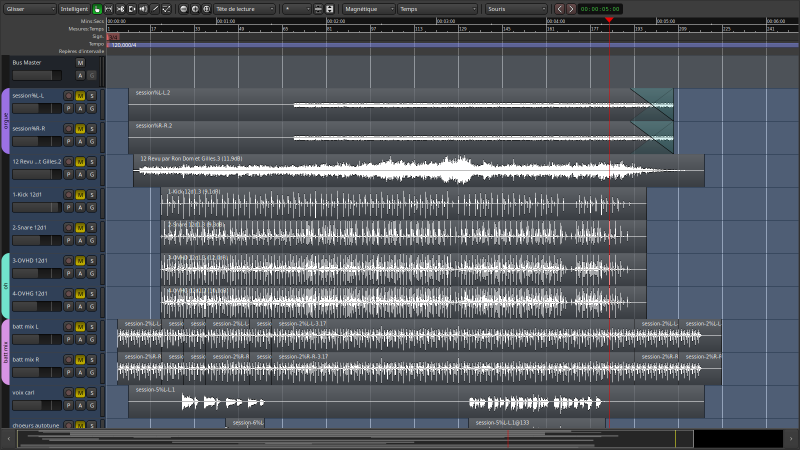Viewport: 800px width, 450px height.
Task: Click the 3/4 time signature marker
Action: (113, 37)
